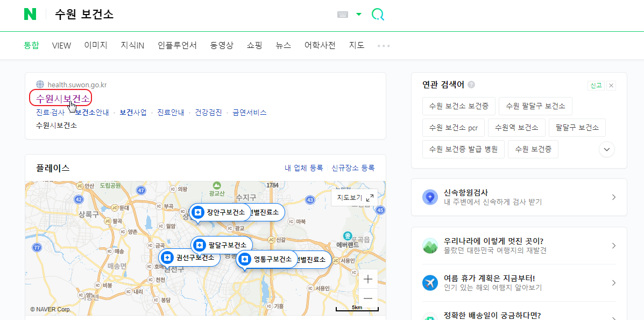Open the 금연서비스 sublink
The width and height of the screenshot is (644, 320).
coord(250,112)
